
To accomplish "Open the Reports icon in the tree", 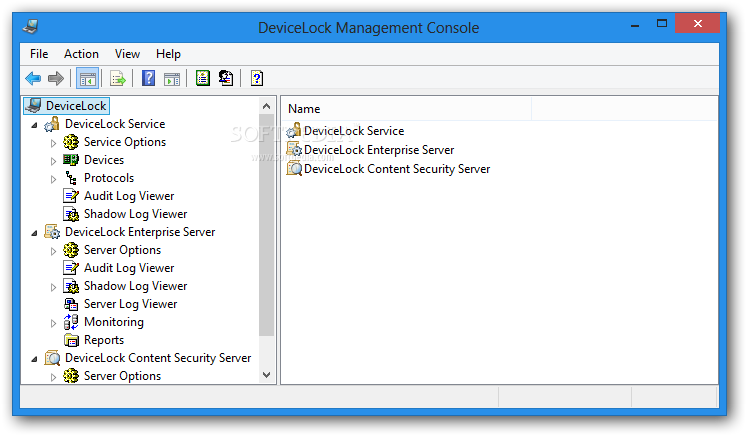I will click(71, 340).
